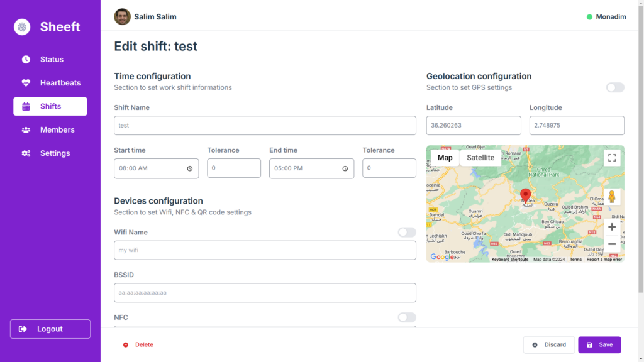Save the shift changes

click(599, 344)
